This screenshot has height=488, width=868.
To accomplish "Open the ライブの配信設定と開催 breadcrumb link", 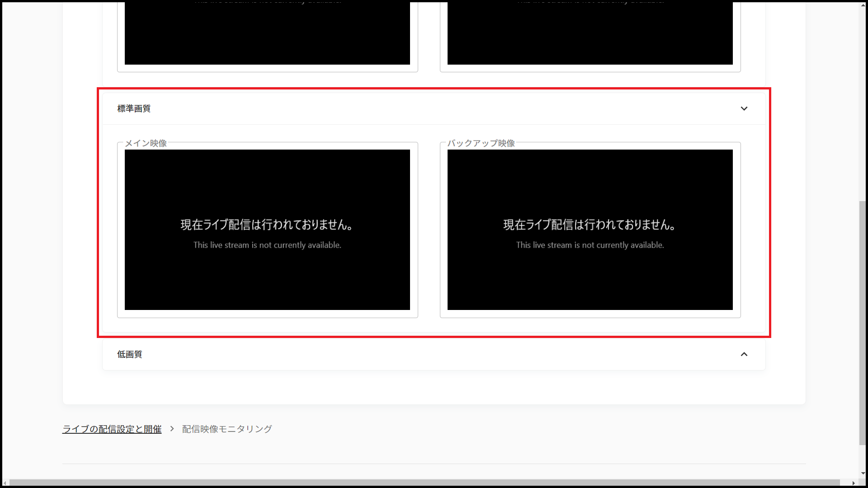I will [112, 429].
